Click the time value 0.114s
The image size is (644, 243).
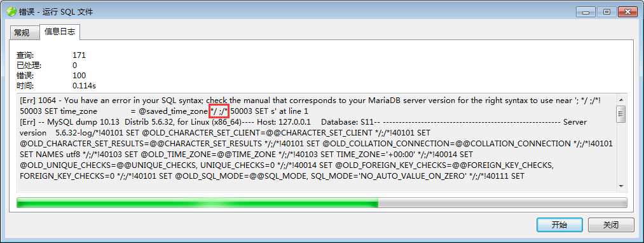tap(84, 86)
